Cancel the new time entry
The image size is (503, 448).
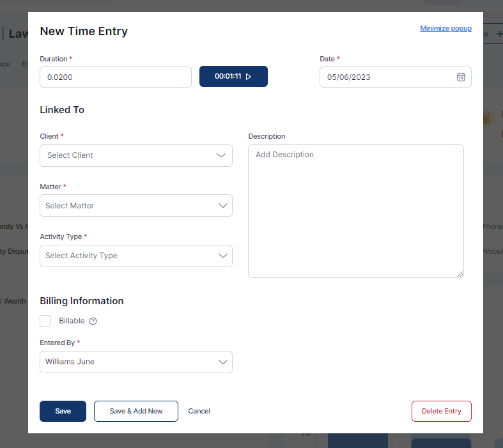point(199,411)
